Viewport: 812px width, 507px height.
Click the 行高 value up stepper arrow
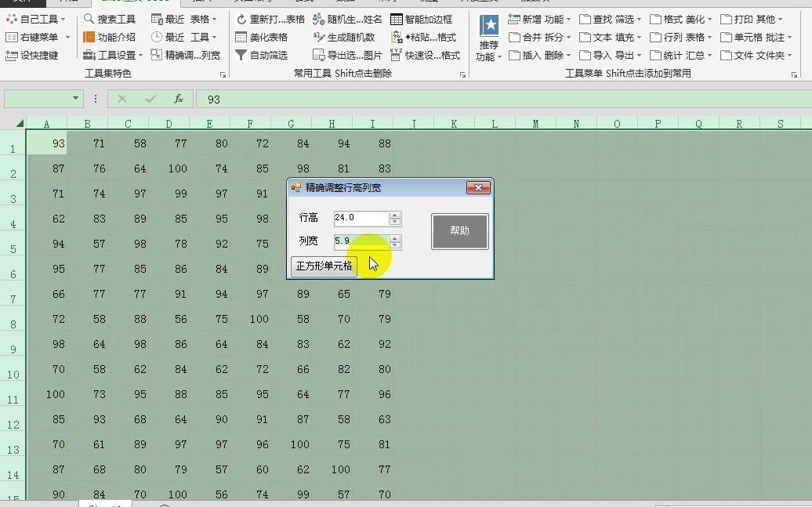[x=396, y=216]
